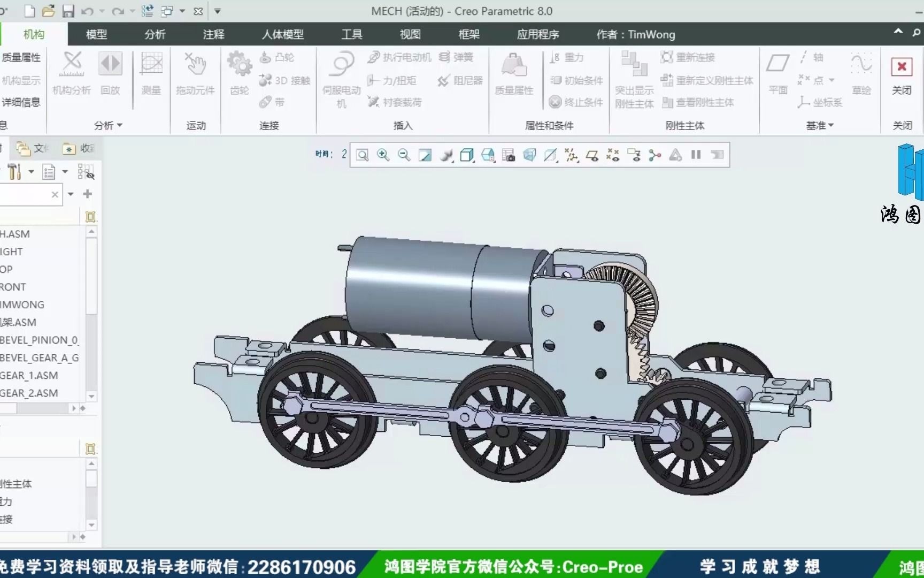
Task: Pause the mechanism animation playback
Action: click(695, 155)
